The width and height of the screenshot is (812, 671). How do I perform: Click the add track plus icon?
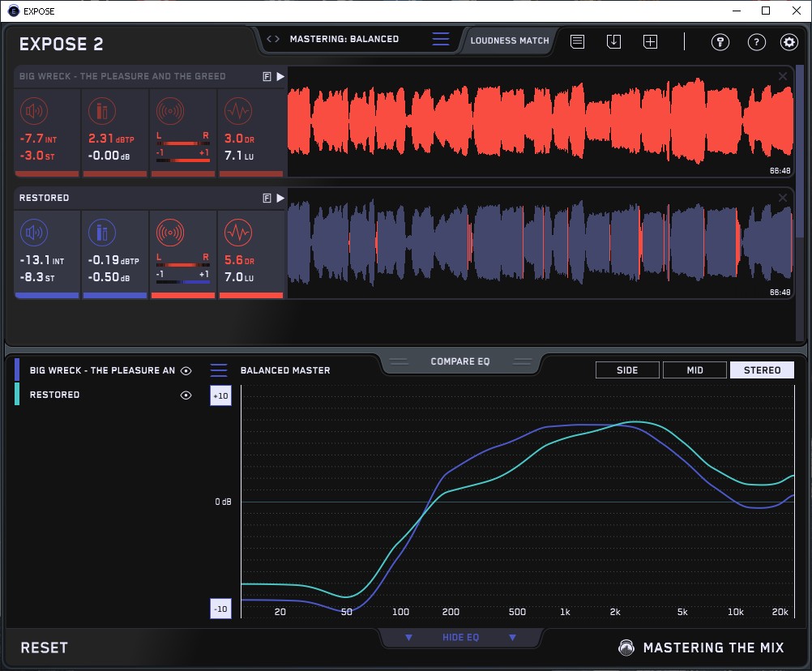650,41
